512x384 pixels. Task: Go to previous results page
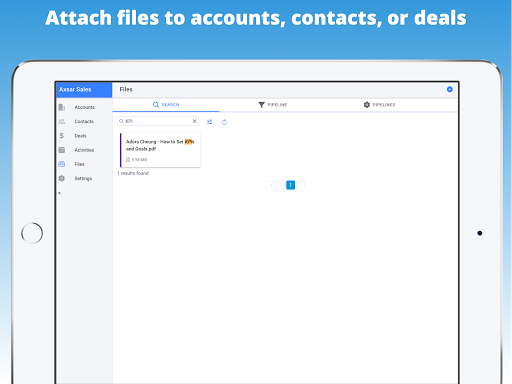pyautogui.click(x=281, y=185)
